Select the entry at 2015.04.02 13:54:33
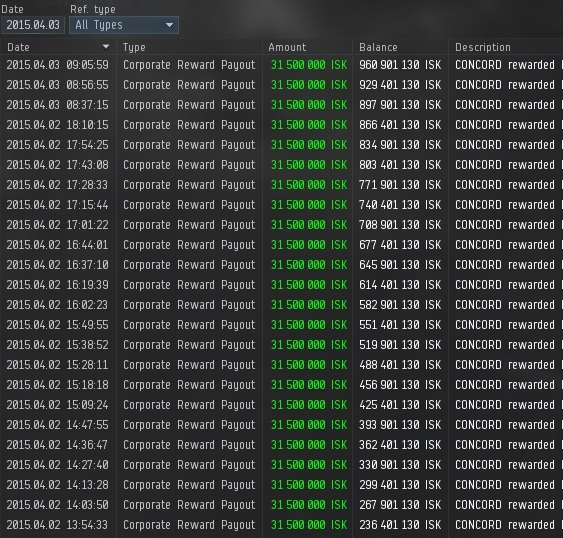563x538 pixels. [282, 525]
